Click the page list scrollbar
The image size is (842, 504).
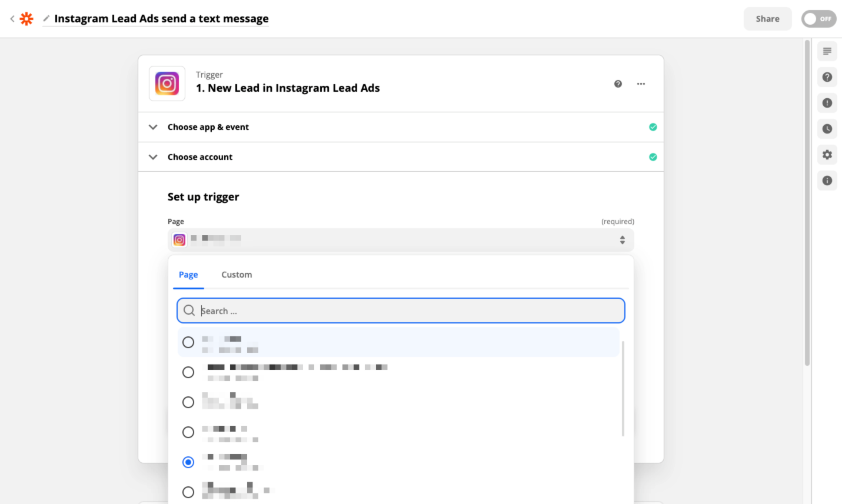[x=623, y=389]
